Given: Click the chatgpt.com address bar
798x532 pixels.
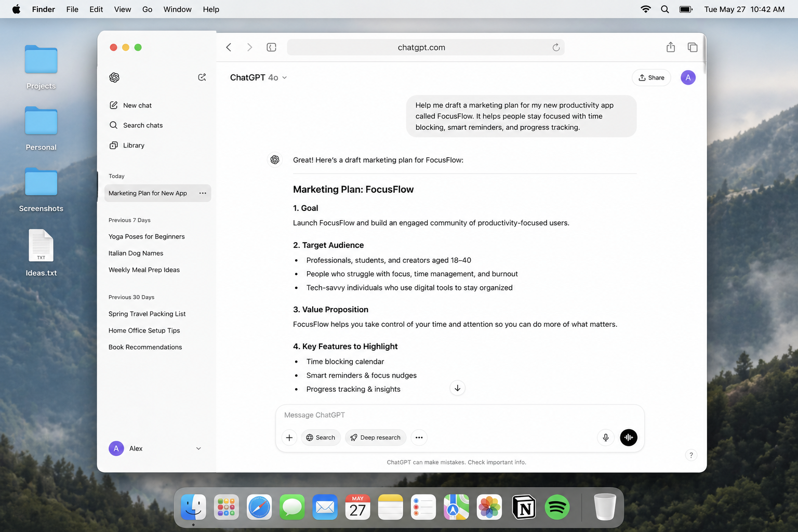Looking at the screenshot, I should tap(425, 47).
